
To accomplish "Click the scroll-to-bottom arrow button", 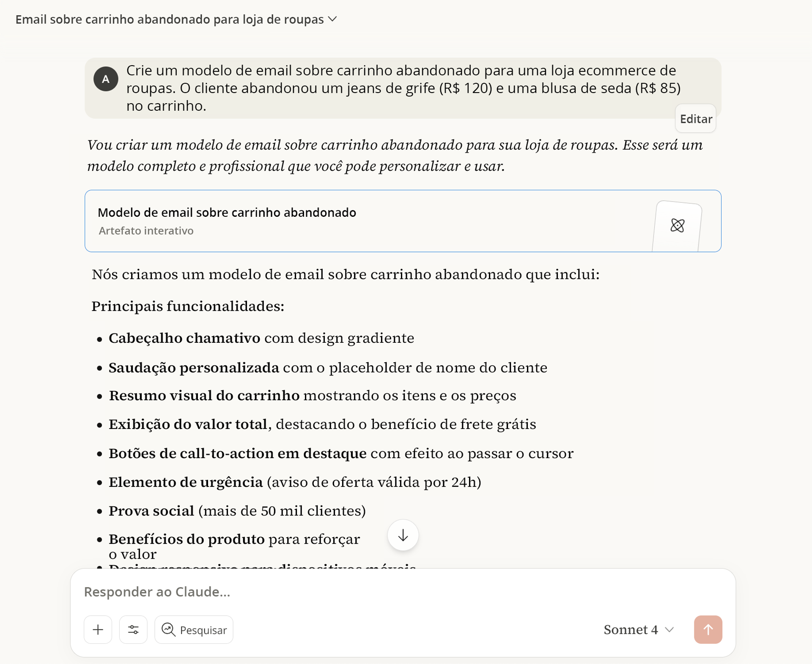I will pos(403,535).
